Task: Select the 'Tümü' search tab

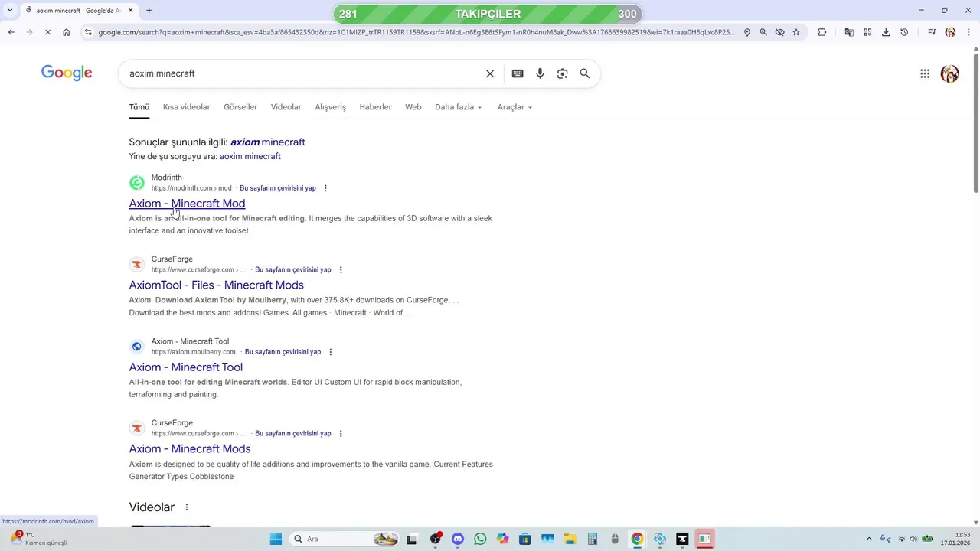Action: (x=139, y=107)
